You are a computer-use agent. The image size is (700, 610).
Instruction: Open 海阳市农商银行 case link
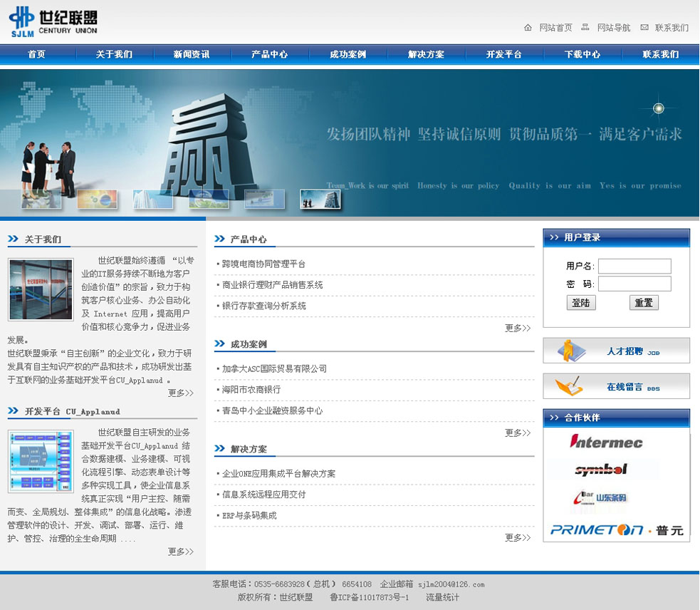251,390
